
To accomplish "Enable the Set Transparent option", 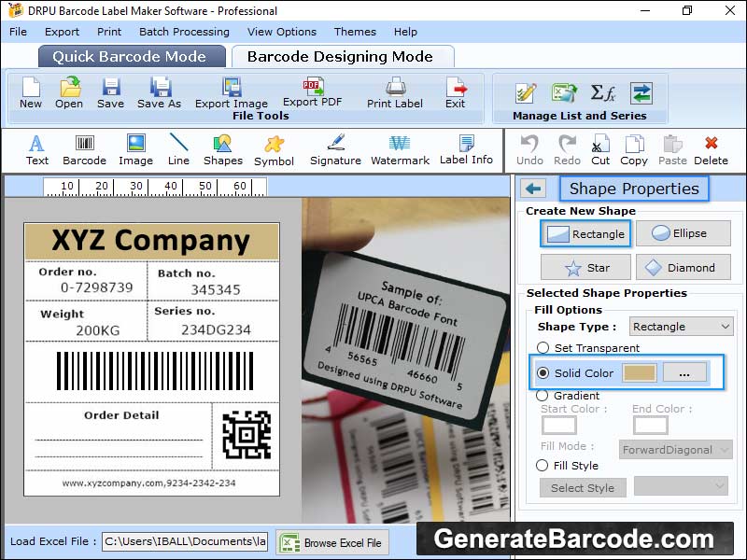I will (543, 348).
